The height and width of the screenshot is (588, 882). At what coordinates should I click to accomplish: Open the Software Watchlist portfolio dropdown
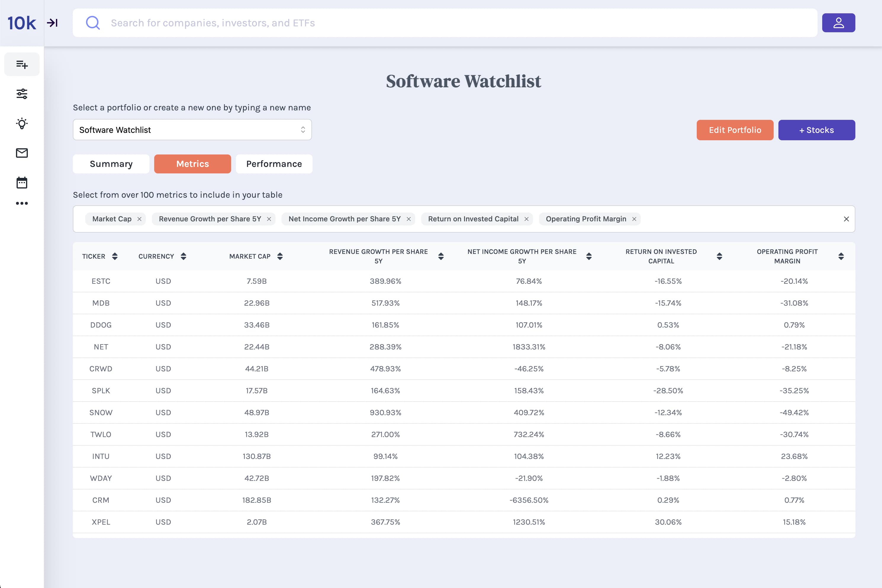pos(192,130)
